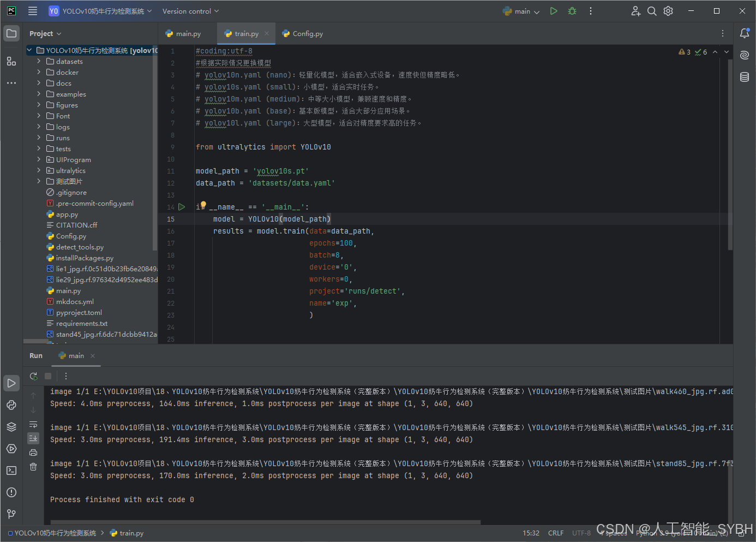Viewport: 756px width, 542px height.
Task: Open the Python Packages tool window
Action: (11, 427)
